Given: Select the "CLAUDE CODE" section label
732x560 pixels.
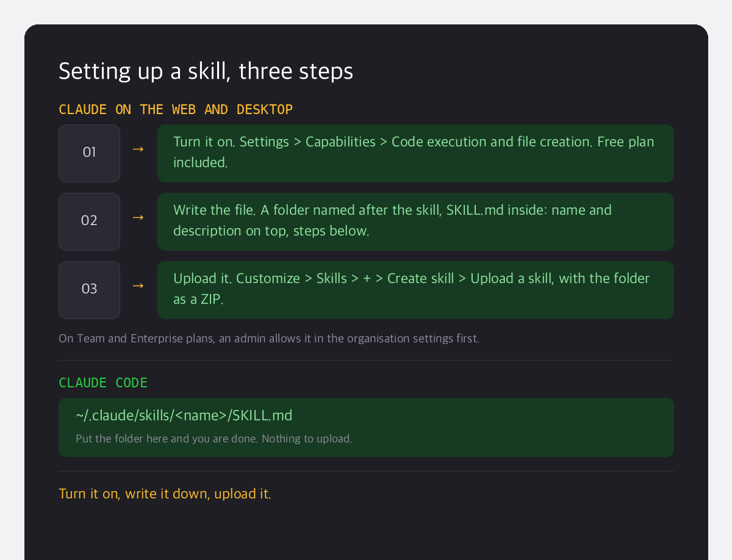Looking at the screenshot, I should (x=103, y=383).
